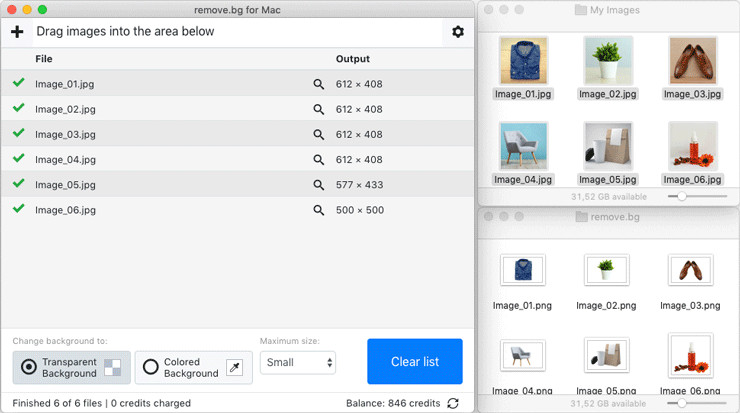Select Colored Background option

pyautogui.click(x=193, y=367)
